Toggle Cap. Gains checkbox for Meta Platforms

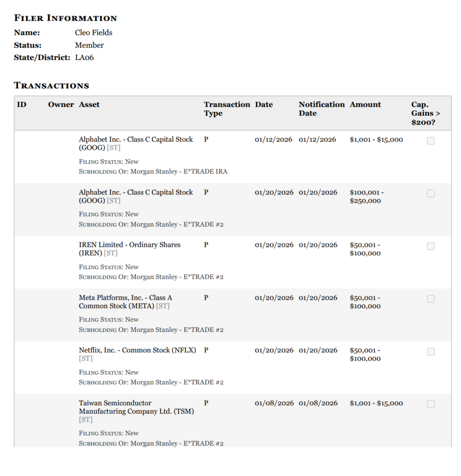(431, 299)
